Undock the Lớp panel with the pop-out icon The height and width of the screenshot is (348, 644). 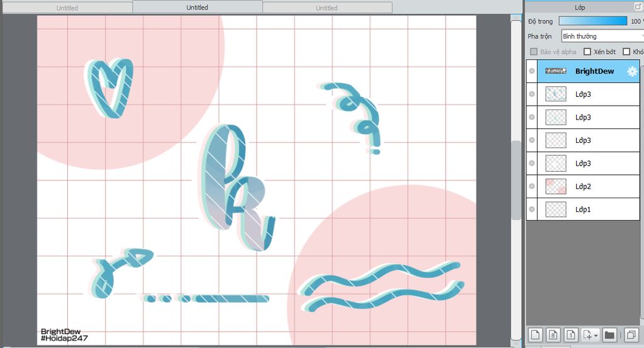pos(639,7)
